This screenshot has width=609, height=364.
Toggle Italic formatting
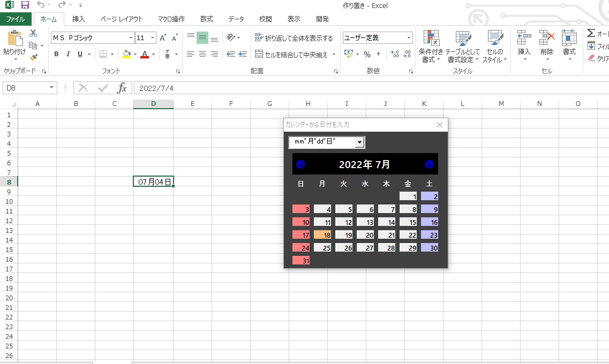click(68, 54)
